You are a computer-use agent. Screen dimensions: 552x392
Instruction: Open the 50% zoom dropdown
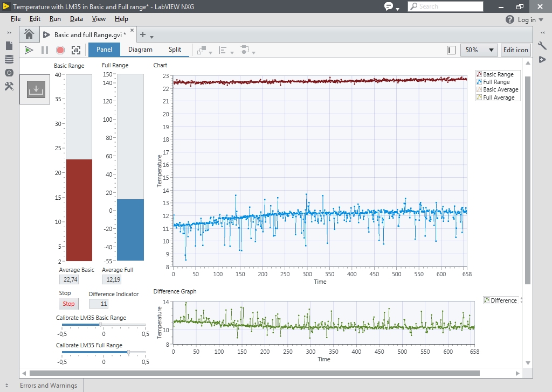[479, 50]
